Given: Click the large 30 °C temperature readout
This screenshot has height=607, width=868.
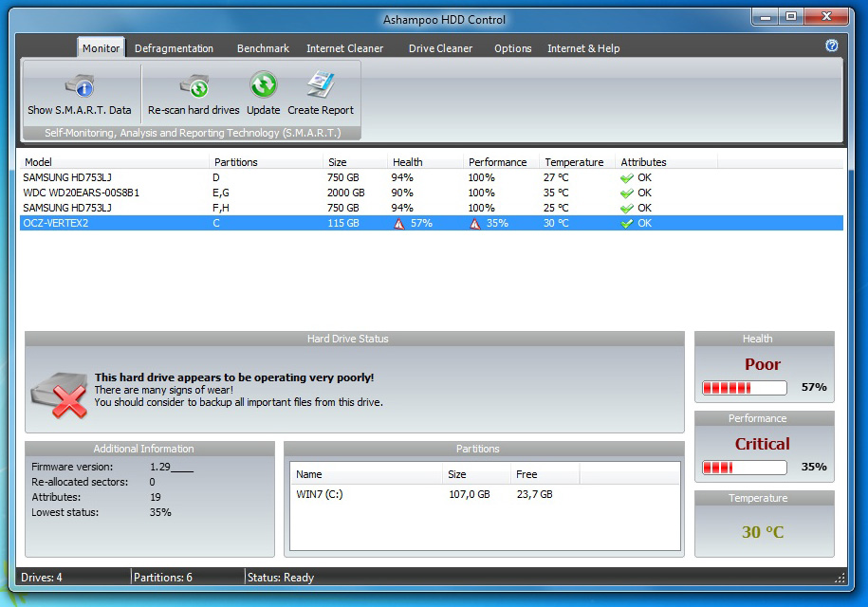Looking at the screenshot, I should click(763, 532).
